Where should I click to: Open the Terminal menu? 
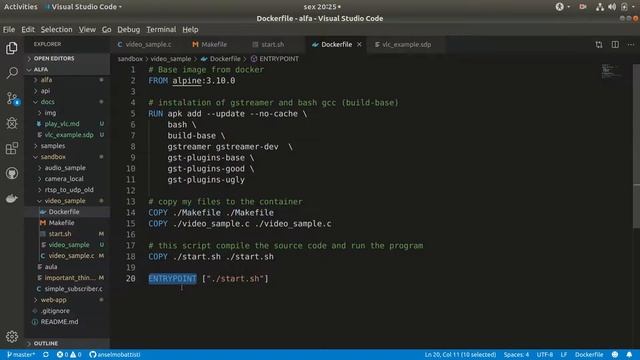[161, 29]
